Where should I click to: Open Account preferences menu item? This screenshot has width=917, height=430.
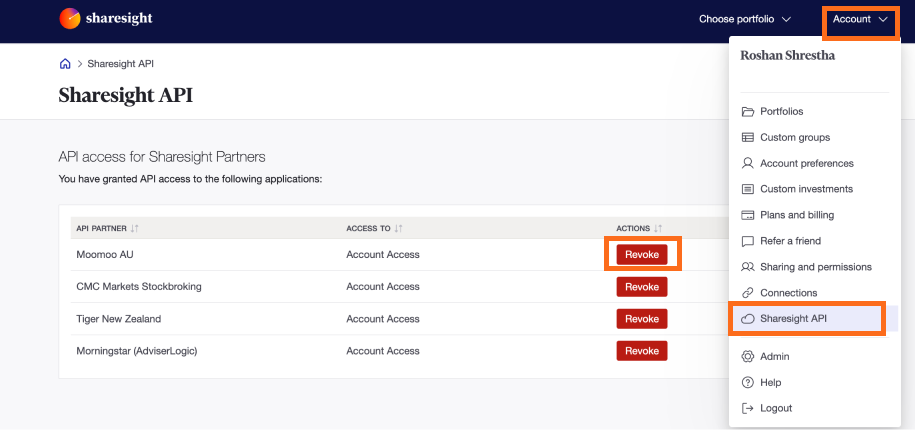806,163
